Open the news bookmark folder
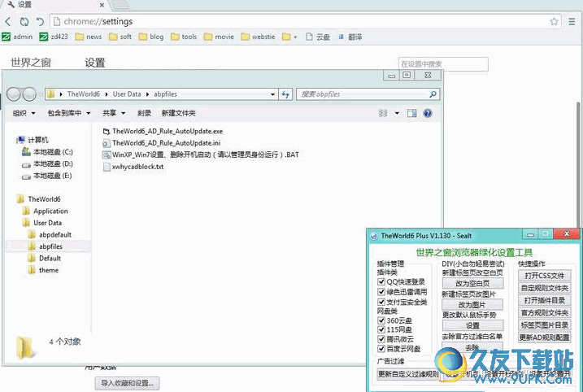The height and width of the screenshot is (392, 583). pos(89,37)
